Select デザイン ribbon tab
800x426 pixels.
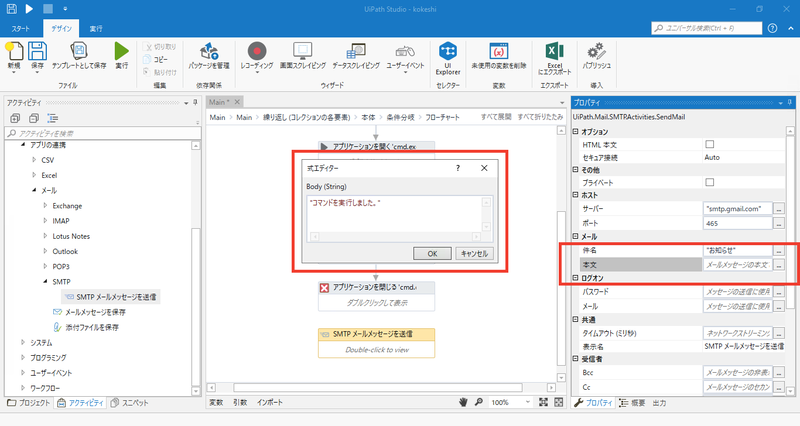pyautogui.click(x=61, y=29)
